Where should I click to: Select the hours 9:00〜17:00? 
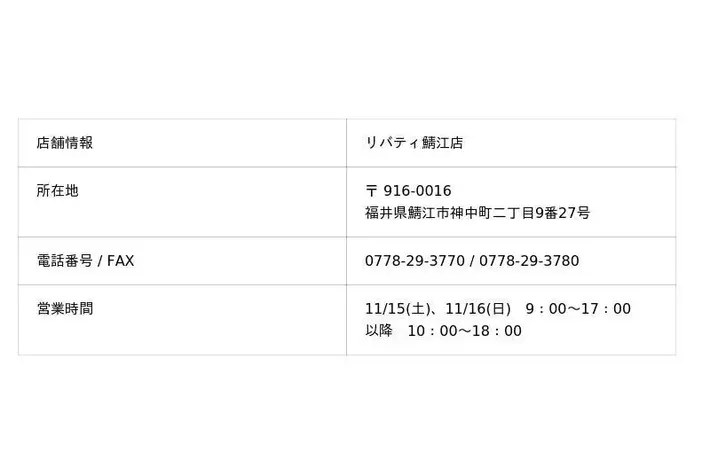click(x=578, y=309)
